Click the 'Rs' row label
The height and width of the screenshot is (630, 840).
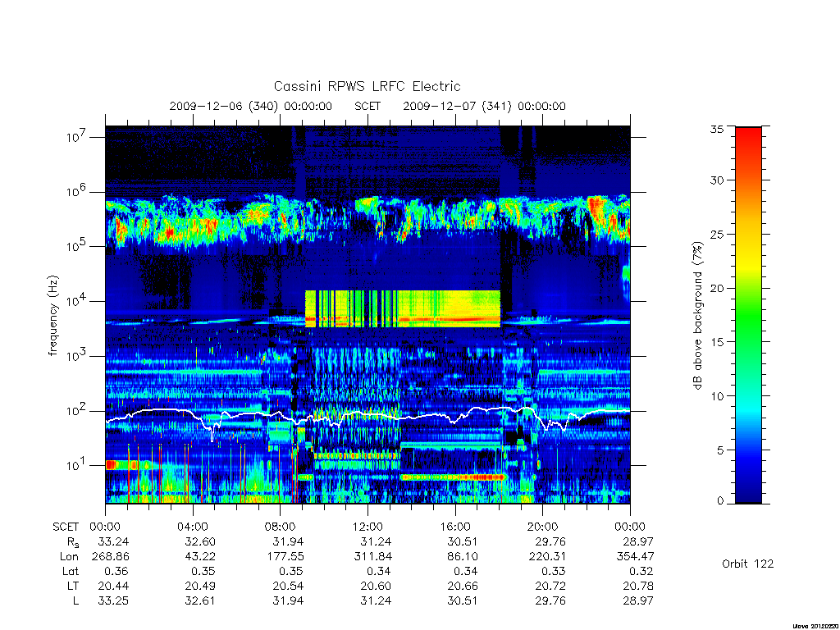[73, 542]
